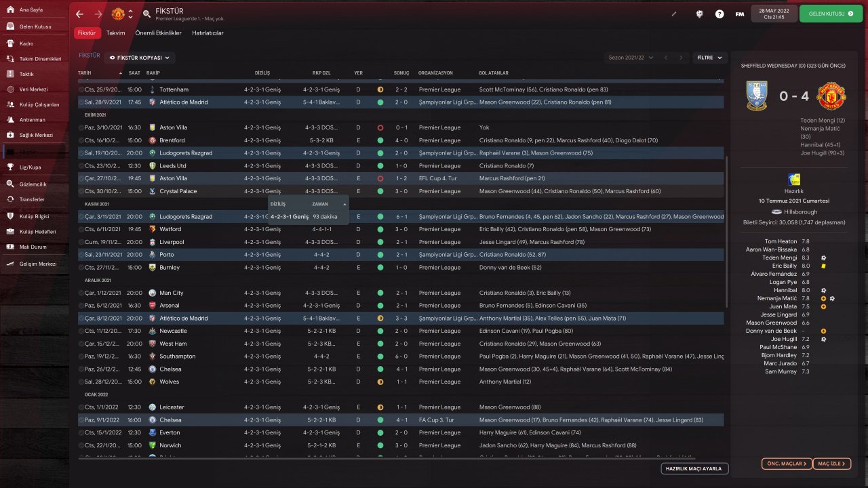The image size is (868, 488).
Task: Open the Mali Durum finance icon
Action: point(11,247)
